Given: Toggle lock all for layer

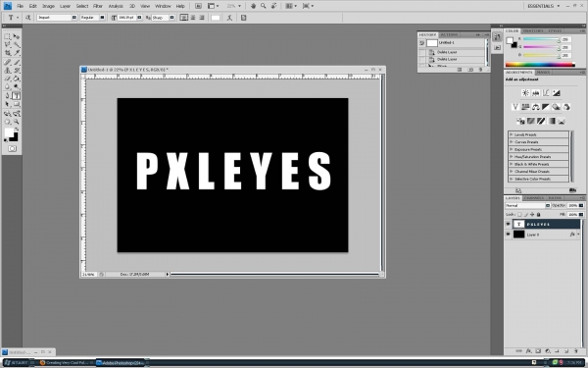Looking at the screenshot, I should 538,214.
